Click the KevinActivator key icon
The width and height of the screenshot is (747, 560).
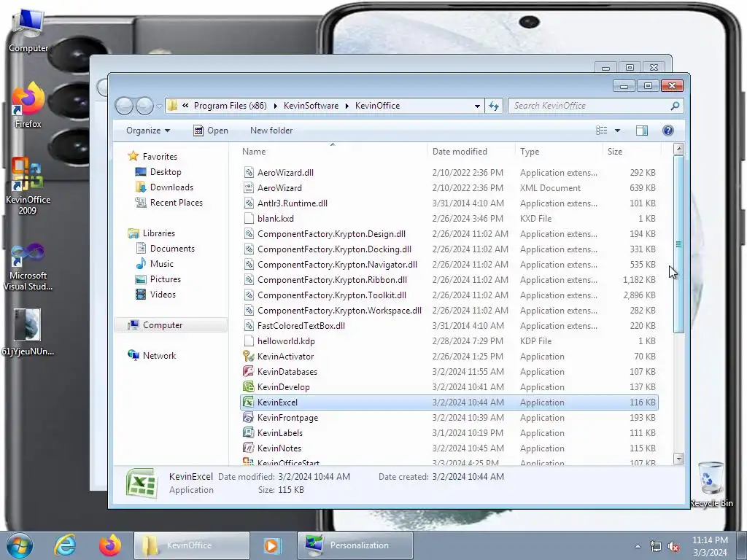[x=248, y=356]
